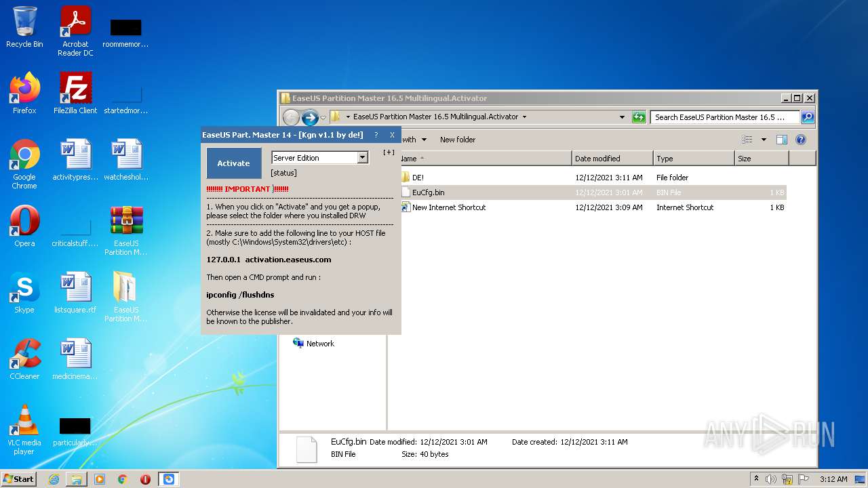868x488 pixels.
Task: Change view icon in Explorer toolbar
Action: [x=747, y=140]
